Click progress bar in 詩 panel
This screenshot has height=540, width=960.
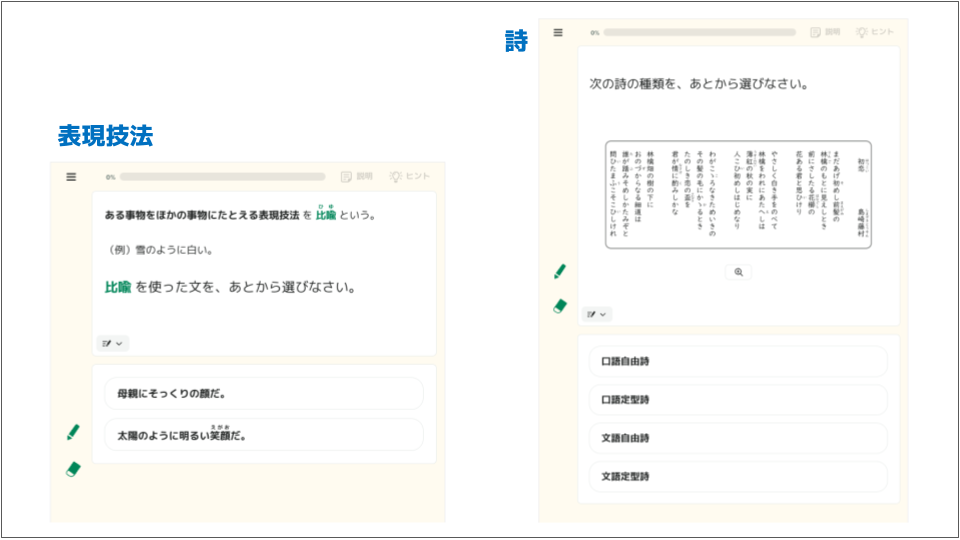699,33
